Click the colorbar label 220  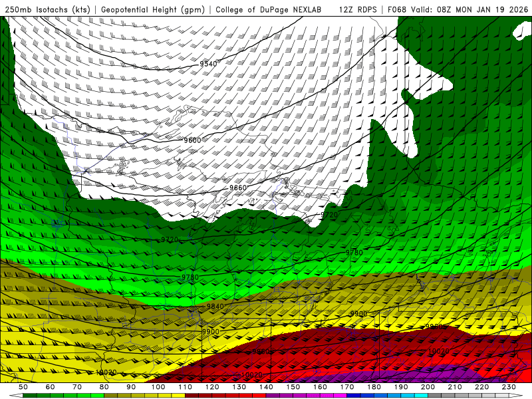click(481, 387)
